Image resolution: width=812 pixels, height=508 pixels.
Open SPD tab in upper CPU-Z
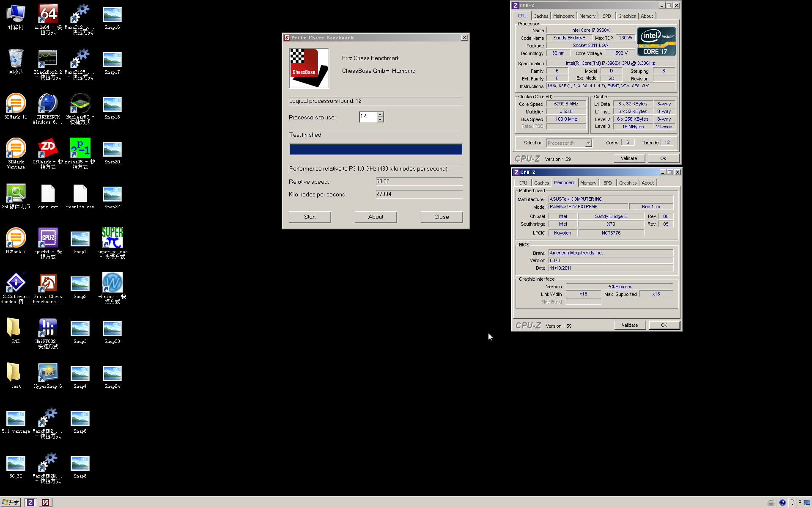click(x=607, y=16)
